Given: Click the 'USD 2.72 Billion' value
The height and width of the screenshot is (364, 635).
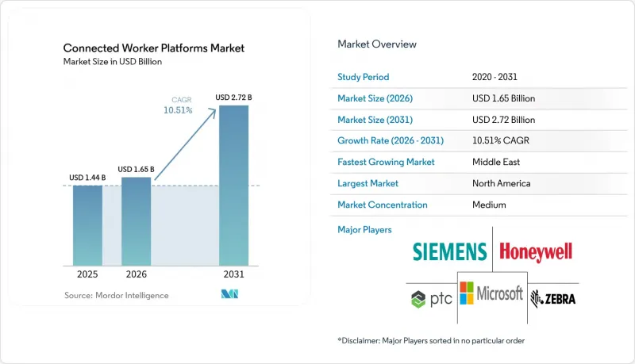Looking at the screenshot, I should 503,120.
